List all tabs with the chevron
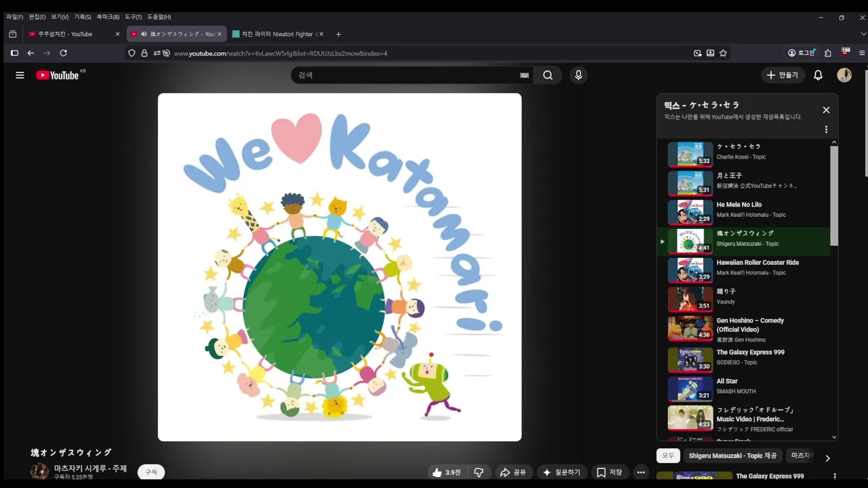Image resolution: width=868 pixels, height=488 pixels. pos(863,34)
